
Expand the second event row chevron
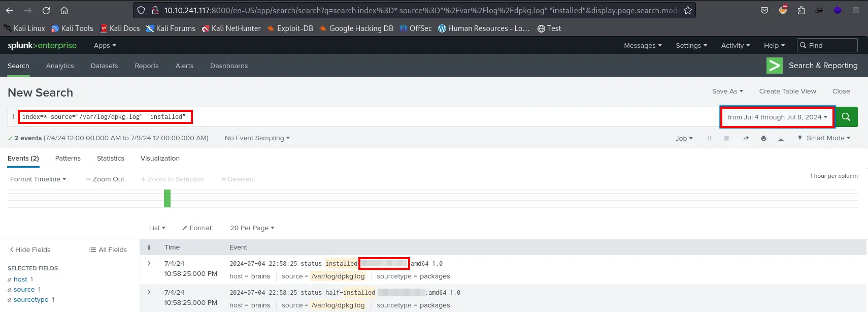point(149,292)
